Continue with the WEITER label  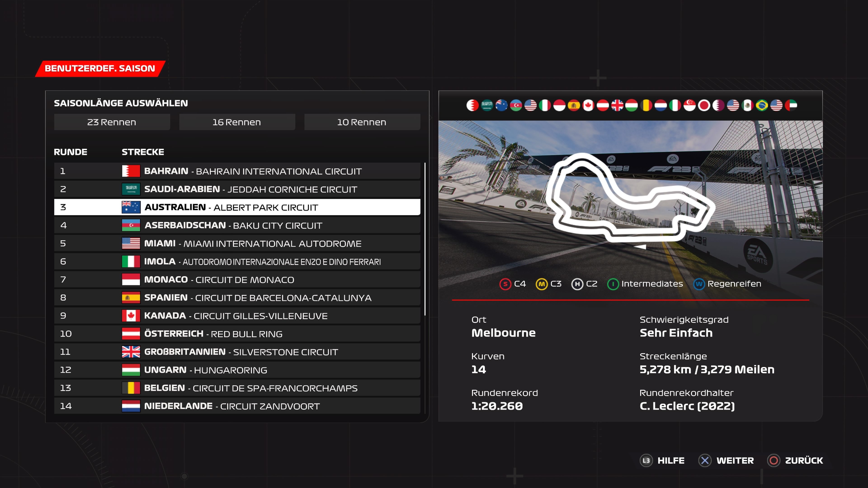(735, 461)
